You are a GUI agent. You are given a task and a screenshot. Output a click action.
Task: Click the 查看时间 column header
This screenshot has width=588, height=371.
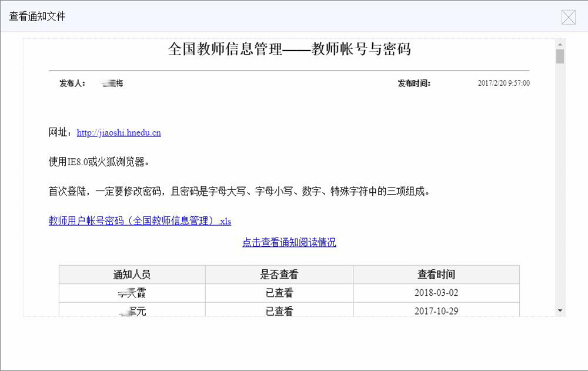point(436,275)
